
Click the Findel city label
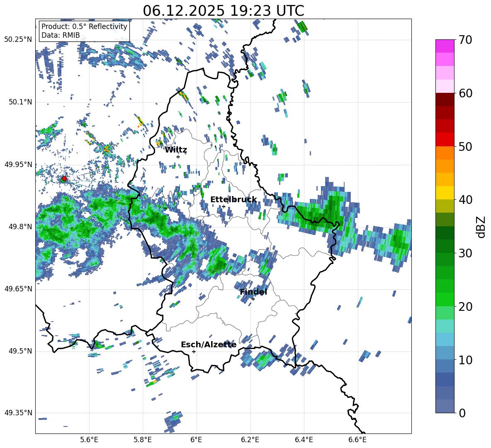tap(253, 292)
